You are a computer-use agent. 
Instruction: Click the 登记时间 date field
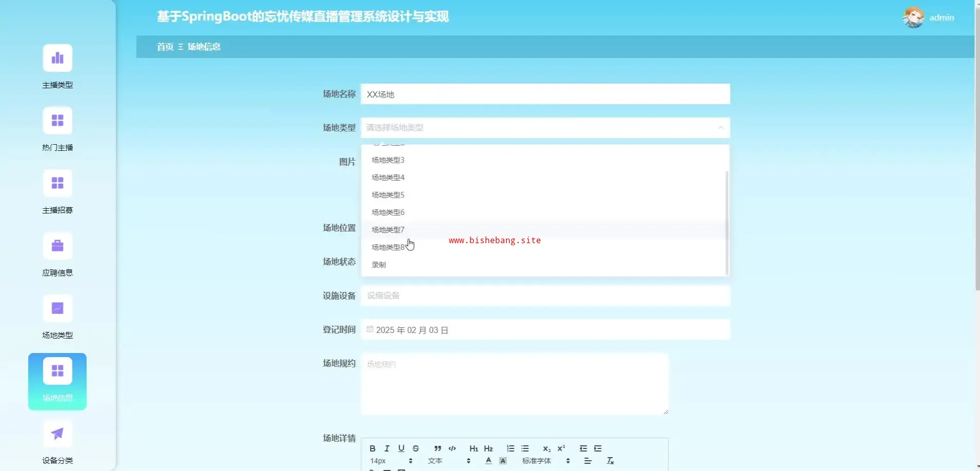point(545,329)
